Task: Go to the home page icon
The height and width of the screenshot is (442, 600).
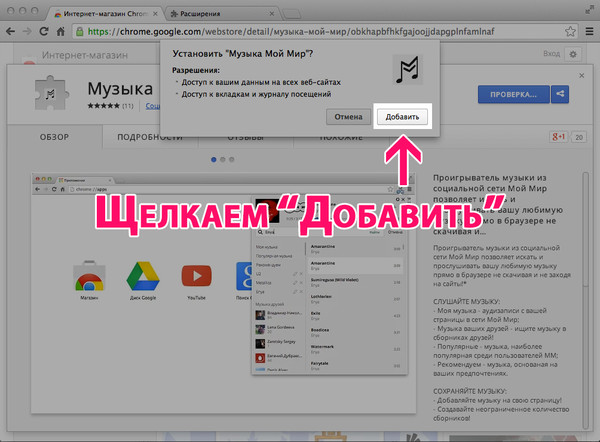Action: [x=60, y=31]
